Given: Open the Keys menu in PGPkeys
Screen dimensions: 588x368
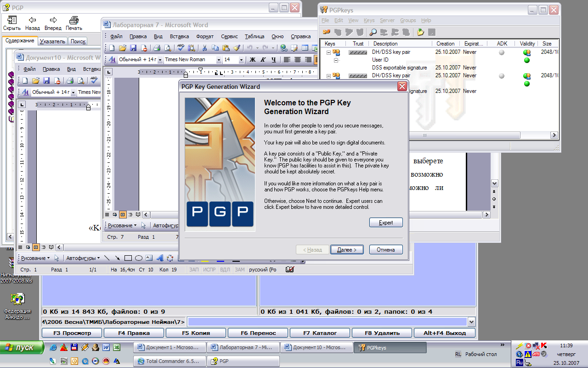Looking at the screenshot, I should (x=369, y=20).
